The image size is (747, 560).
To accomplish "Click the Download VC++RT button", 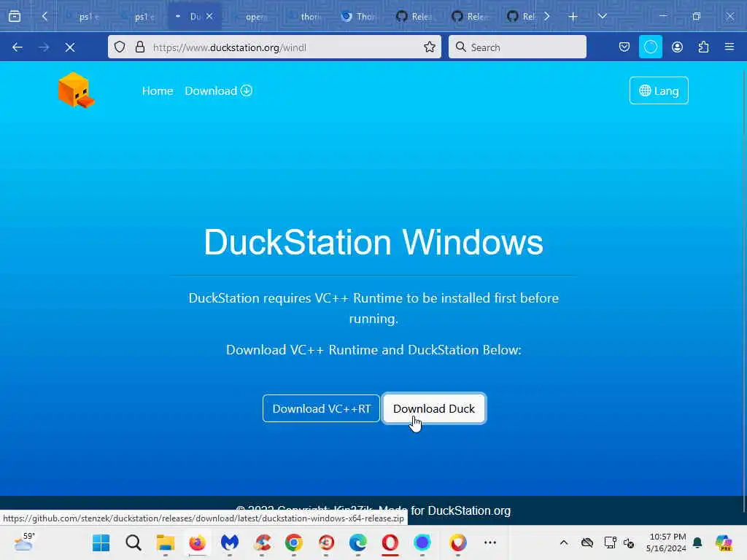I will click(x=321, y=408).
